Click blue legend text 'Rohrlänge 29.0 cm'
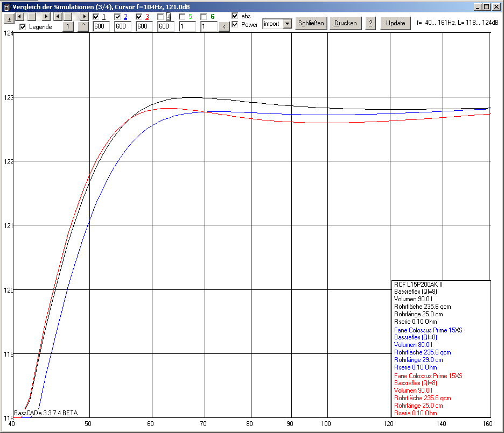Viewport: 504px width, 433px height. point(418,360)
